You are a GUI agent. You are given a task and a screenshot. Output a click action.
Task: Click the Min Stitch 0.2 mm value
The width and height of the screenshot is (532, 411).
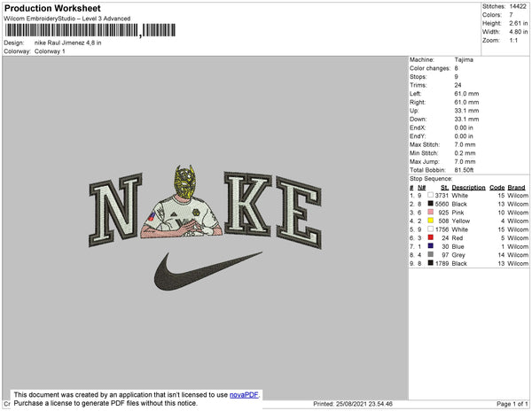pos(465,153)
